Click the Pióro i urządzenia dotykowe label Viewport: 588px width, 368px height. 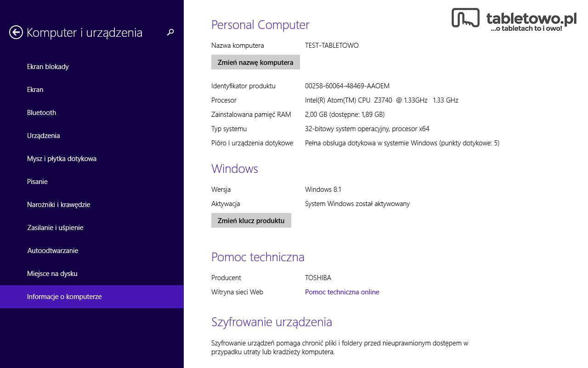click(252, 143)
